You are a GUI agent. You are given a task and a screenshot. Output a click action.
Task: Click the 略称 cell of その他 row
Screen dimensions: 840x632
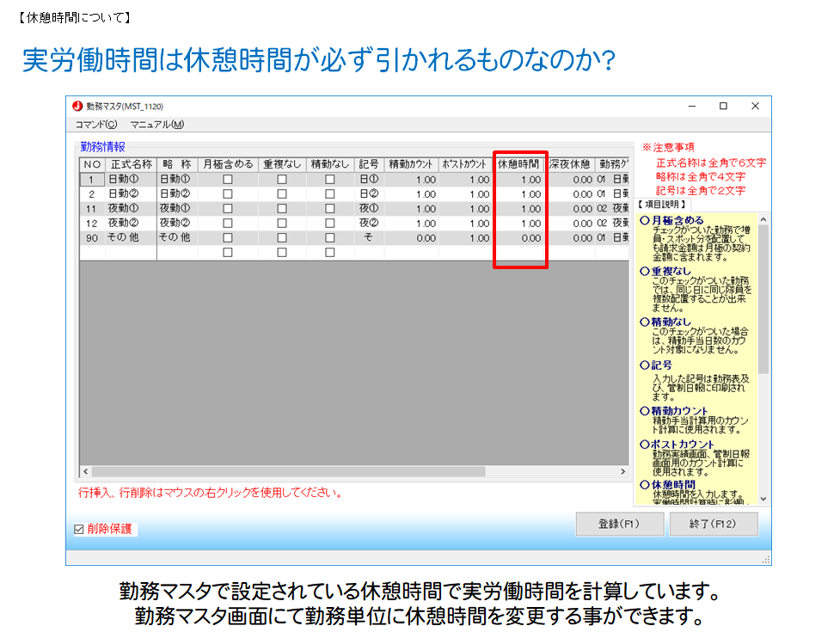[177, 238]
